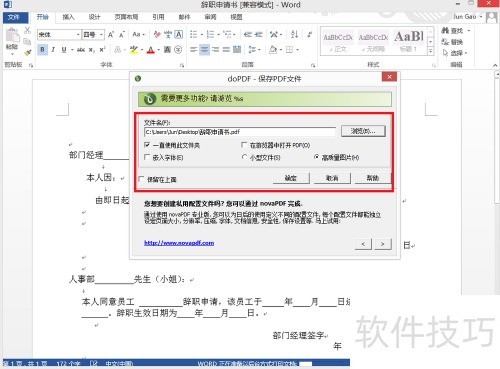Open the font size 四号 dropdown

tap(101, 34)
